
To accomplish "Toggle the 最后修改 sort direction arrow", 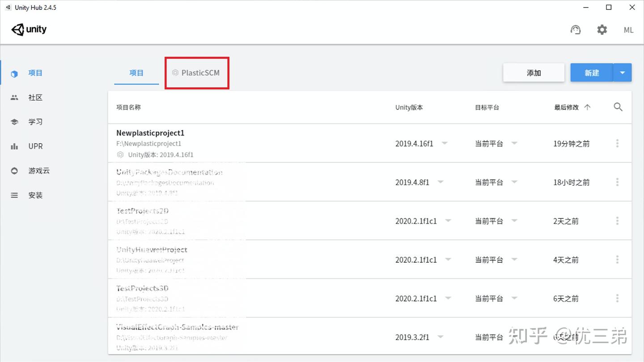I will click(587, 107).
